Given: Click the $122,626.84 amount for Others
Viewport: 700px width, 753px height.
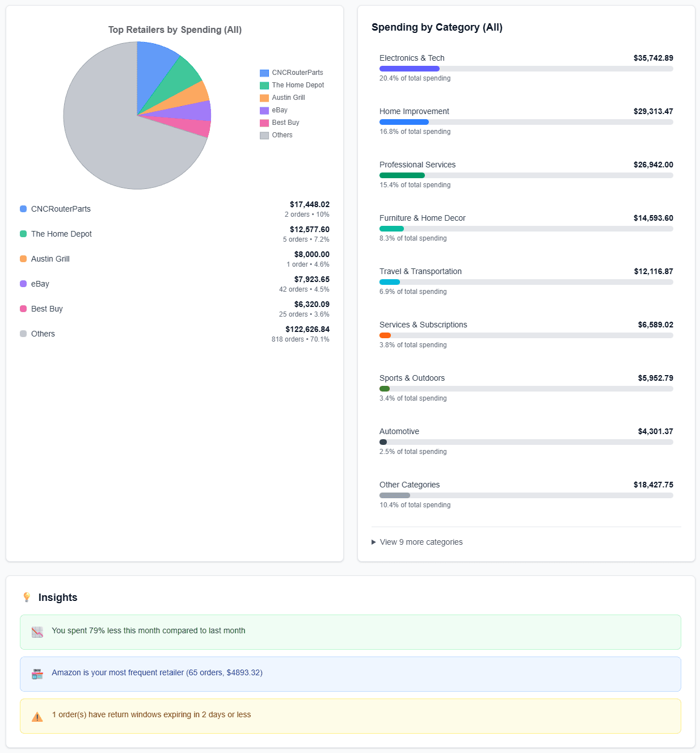Looking at the screenshot, I should pyautogui.click(x=307, y=329).
